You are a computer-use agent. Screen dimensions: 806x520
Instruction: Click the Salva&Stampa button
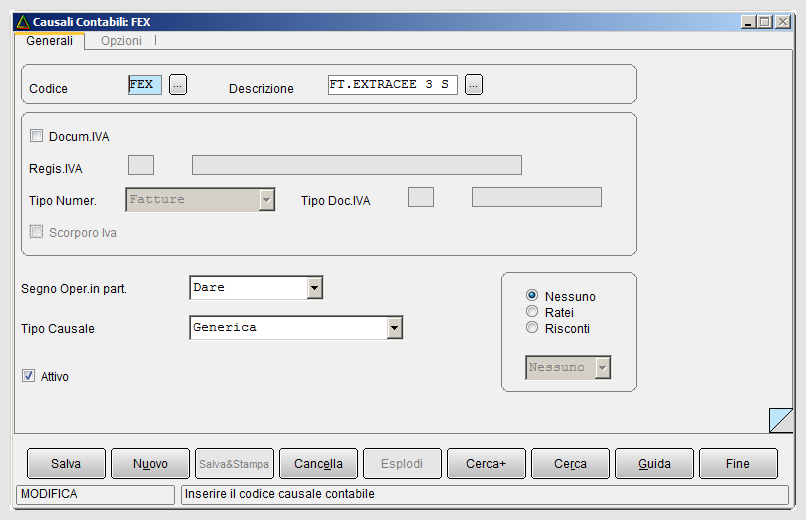[234, 463]
